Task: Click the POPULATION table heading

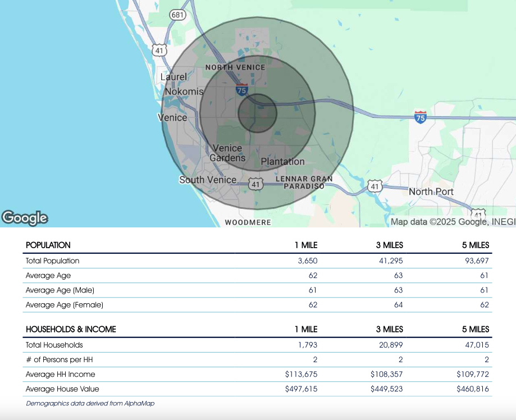Action: pyautogui.click(x=48, y=245)
